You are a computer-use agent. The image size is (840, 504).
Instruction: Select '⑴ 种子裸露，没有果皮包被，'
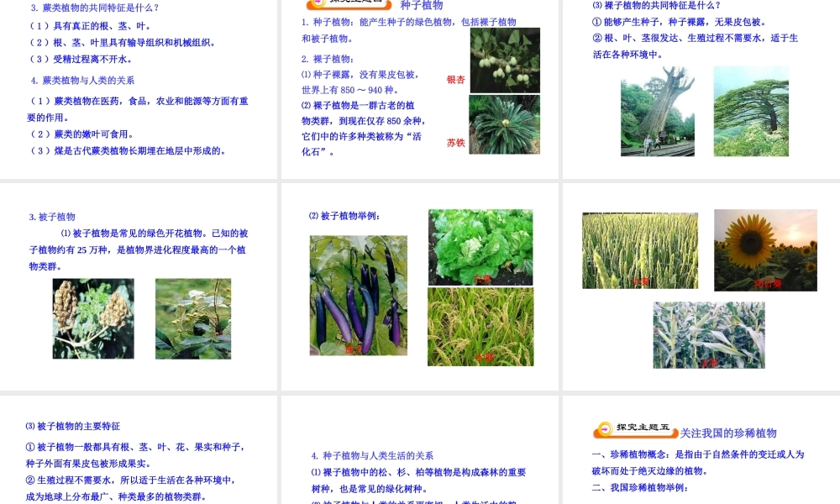click(x=360, y=75)
